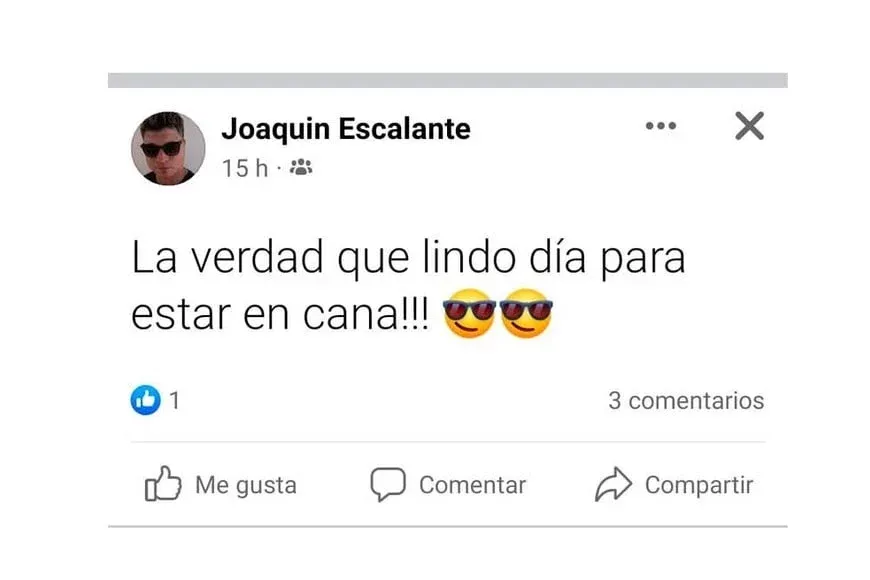Click the friends audience icon
The image size is (870, 580).
(x=301, y=167)
